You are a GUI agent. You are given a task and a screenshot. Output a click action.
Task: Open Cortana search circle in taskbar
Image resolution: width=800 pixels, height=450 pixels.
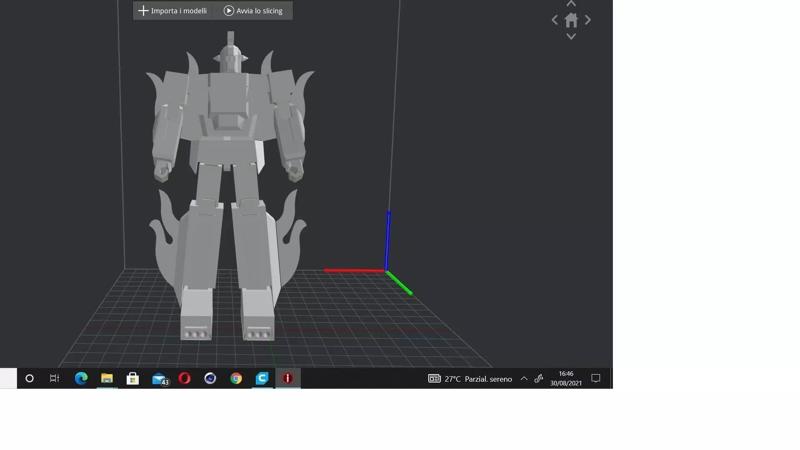29,378
